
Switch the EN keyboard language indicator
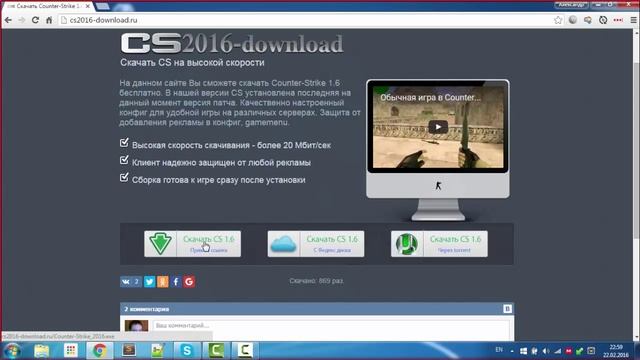point(499,350)
